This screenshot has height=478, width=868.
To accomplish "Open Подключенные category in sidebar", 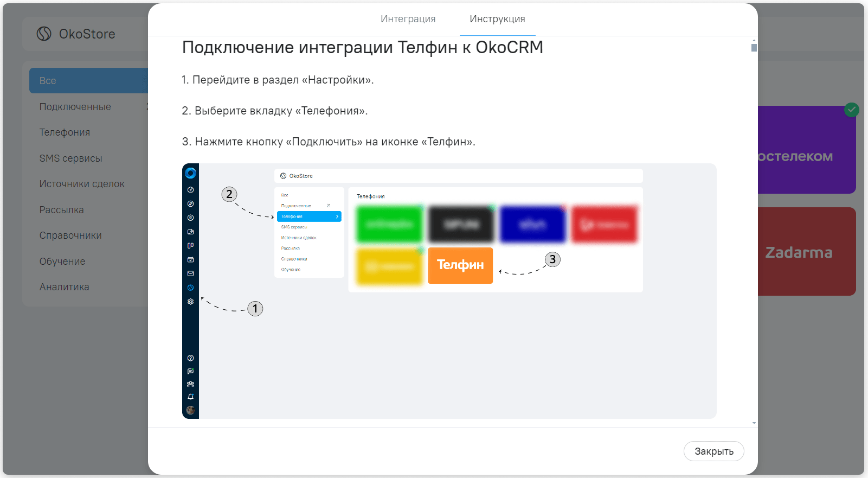I will point(75,107).
